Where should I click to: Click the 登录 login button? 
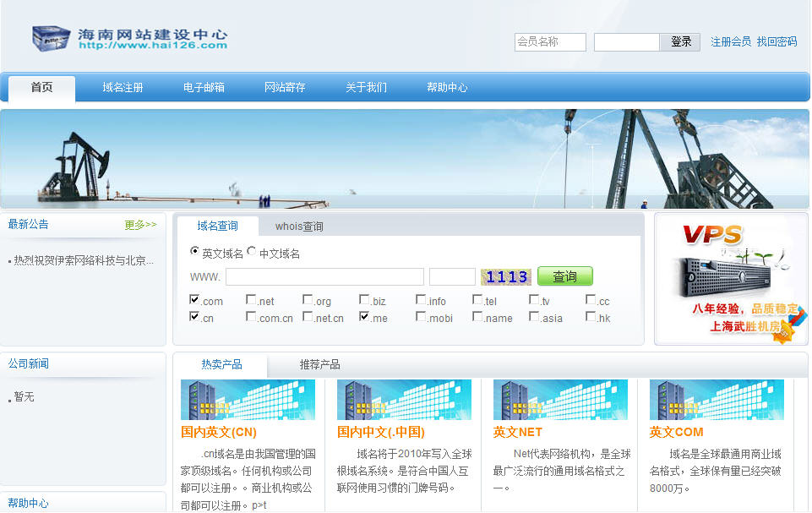coord(681,42)
